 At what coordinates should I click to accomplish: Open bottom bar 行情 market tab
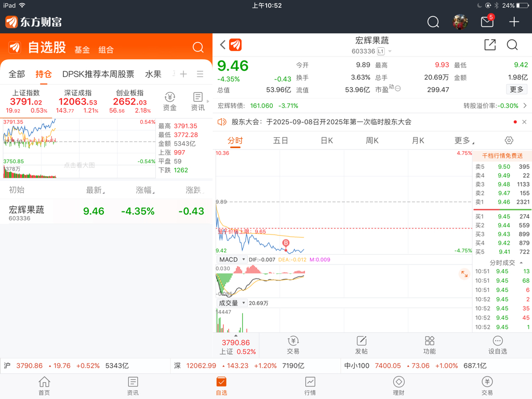pos(310,386)
